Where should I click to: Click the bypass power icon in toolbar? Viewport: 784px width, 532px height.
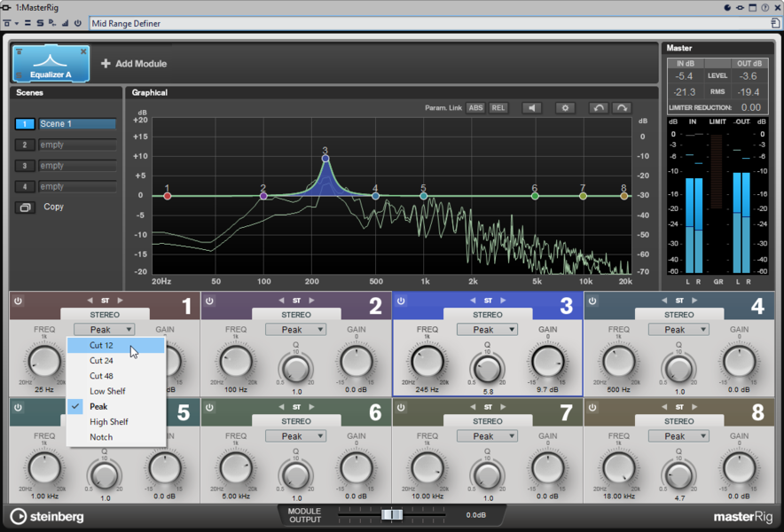pyautogui.click(x=77, y=23)
